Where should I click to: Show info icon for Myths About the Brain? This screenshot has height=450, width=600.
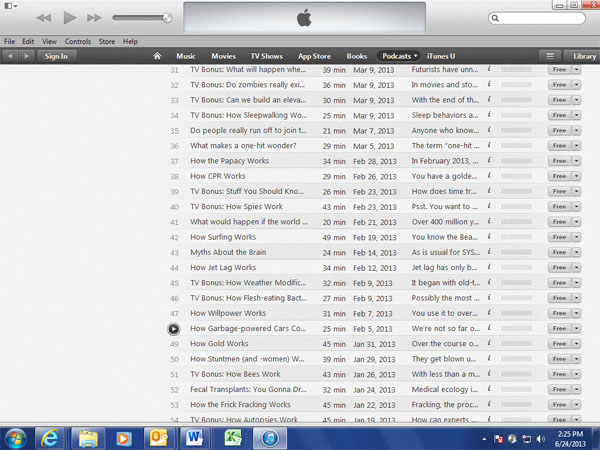tap(489, 252)
